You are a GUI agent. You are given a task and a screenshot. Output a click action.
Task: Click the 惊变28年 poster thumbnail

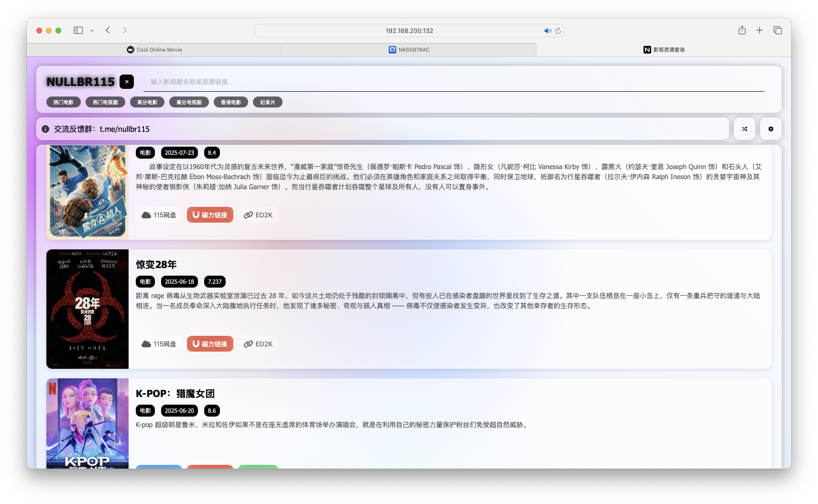87,309
